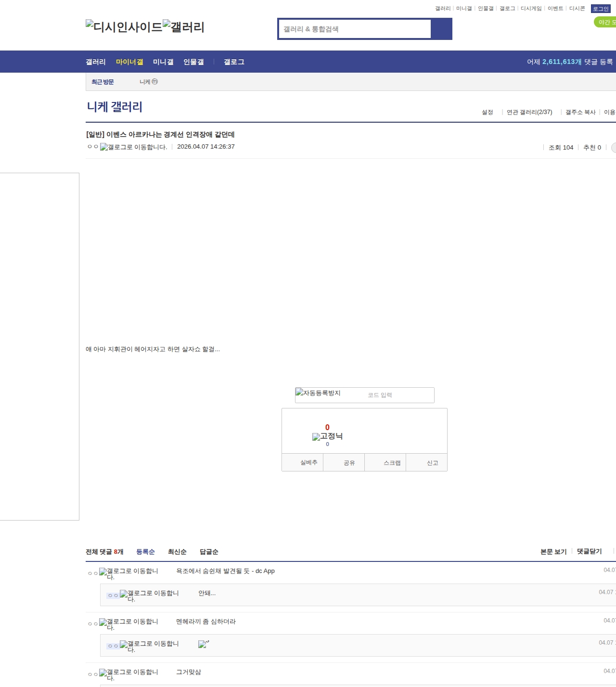This screenshot has width=616, height=687.
Task: Expand the 최근 방문 list
Action: click(x=103, y=82)
